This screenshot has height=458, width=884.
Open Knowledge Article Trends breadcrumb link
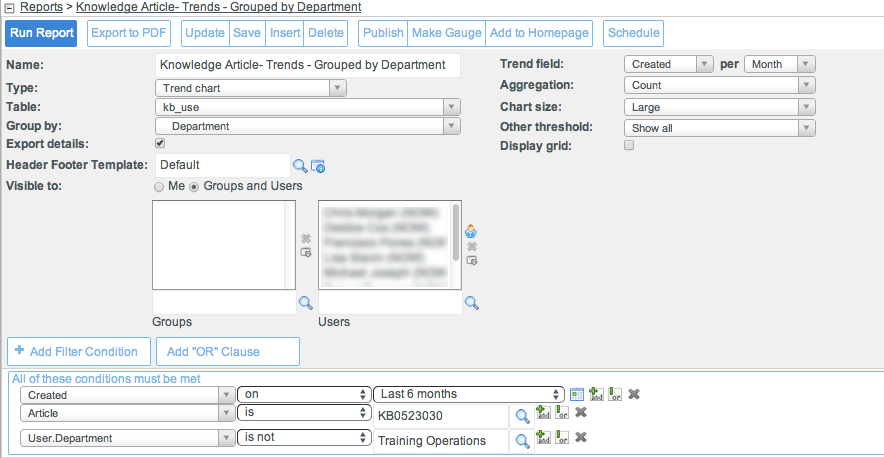pyautogui.click(x=219, y=7)
